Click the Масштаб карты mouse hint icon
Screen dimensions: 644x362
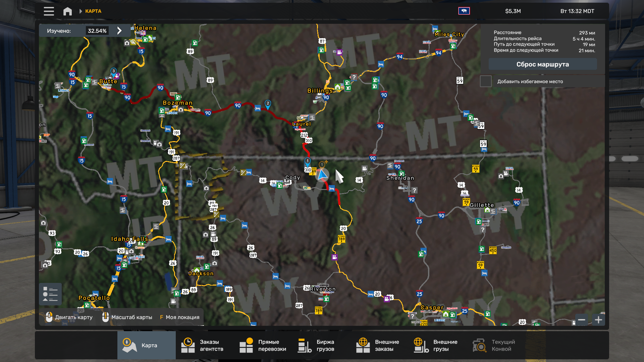(x=105, y=317)
